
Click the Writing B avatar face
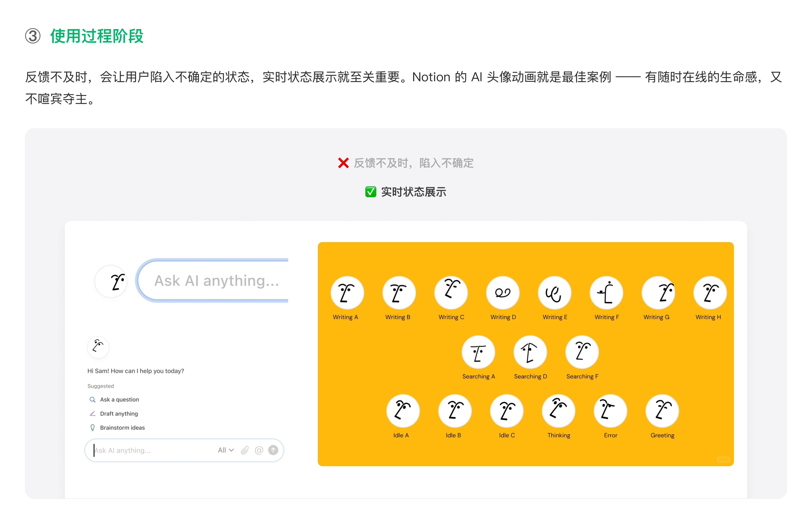coord(399,293)
